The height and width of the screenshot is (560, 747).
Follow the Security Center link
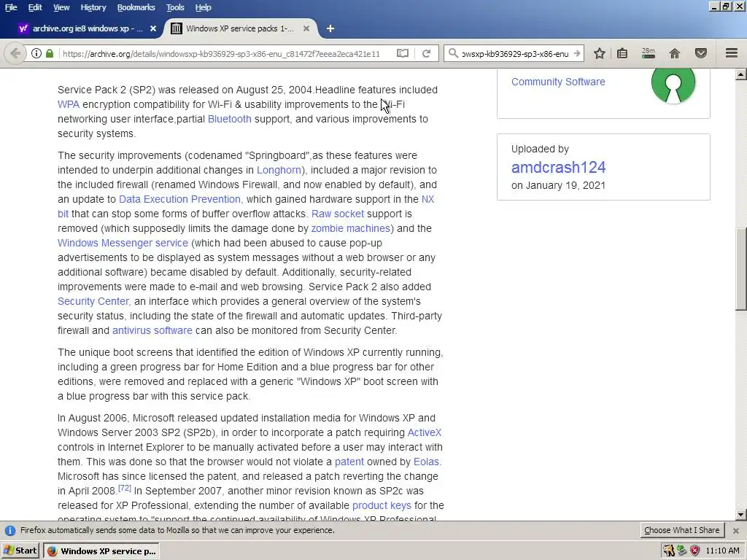(x=94, y=301)
